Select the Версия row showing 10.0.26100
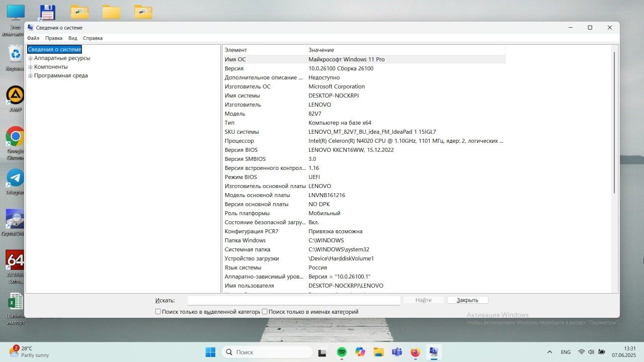This screenshot has height=362, width=644. (x=364, y=68)
